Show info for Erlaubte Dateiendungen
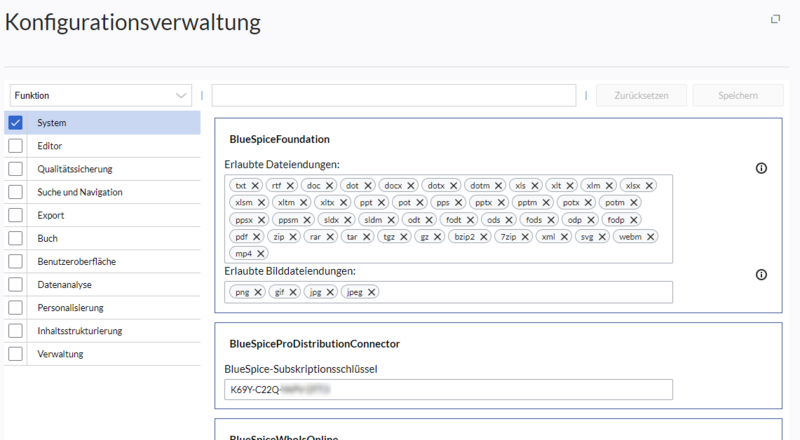This screenshot has width=800, height=440. pos(761,168)
